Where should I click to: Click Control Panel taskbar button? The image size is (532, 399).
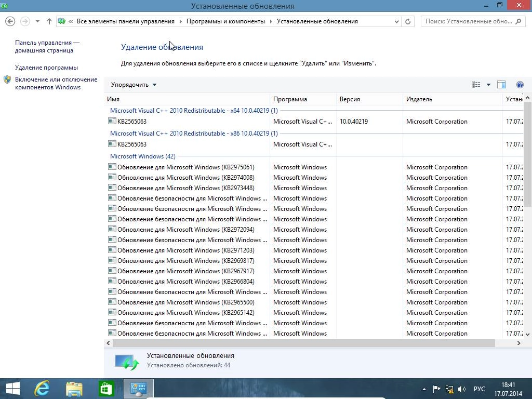[x=138, y=389]
